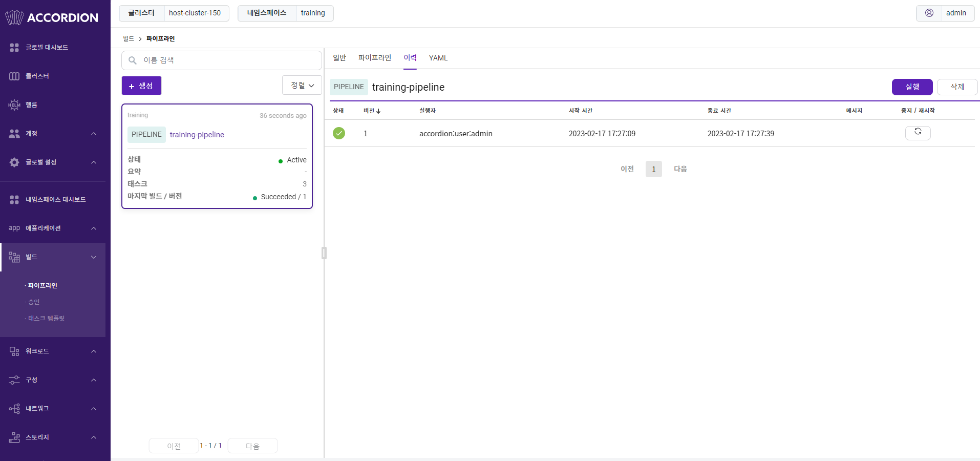Click the Build menu icon
The width and height of the screenshot is (980, 461).
coord(14,257)
